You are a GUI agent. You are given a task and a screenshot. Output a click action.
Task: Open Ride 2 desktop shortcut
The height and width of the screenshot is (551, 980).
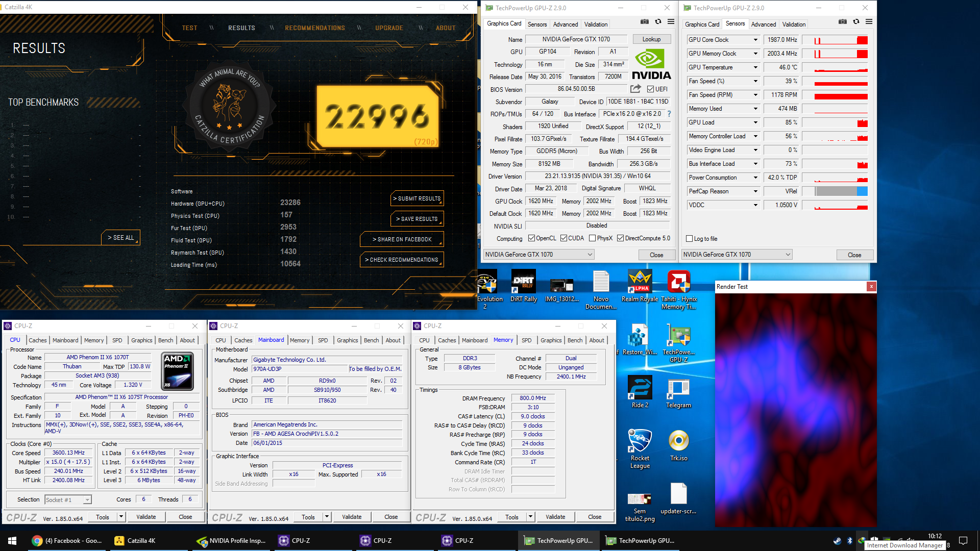point(640,392)
